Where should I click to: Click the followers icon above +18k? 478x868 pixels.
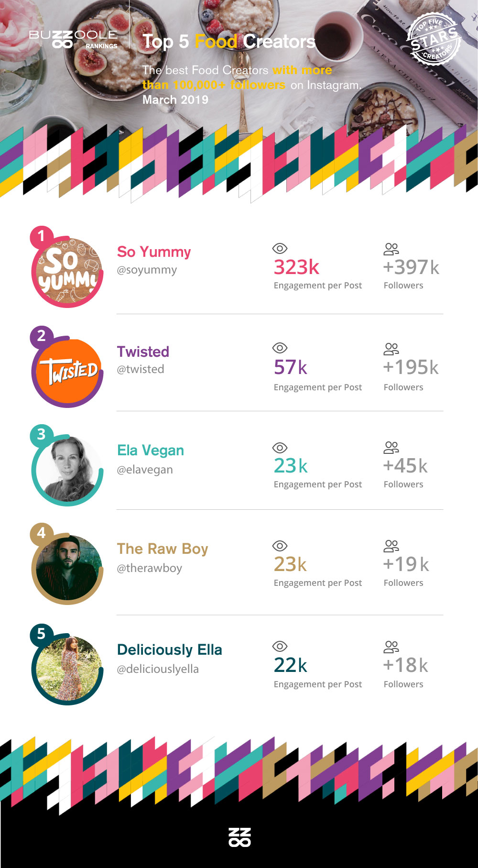tap(391, 647)
